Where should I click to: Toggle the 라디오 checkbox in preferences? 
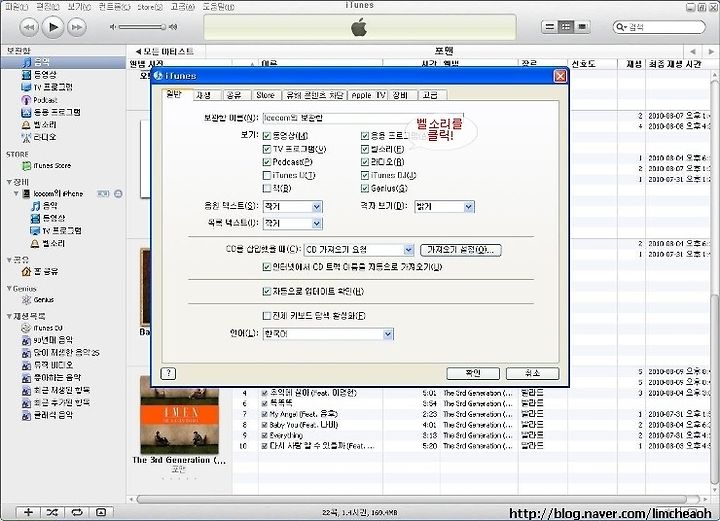365,162
